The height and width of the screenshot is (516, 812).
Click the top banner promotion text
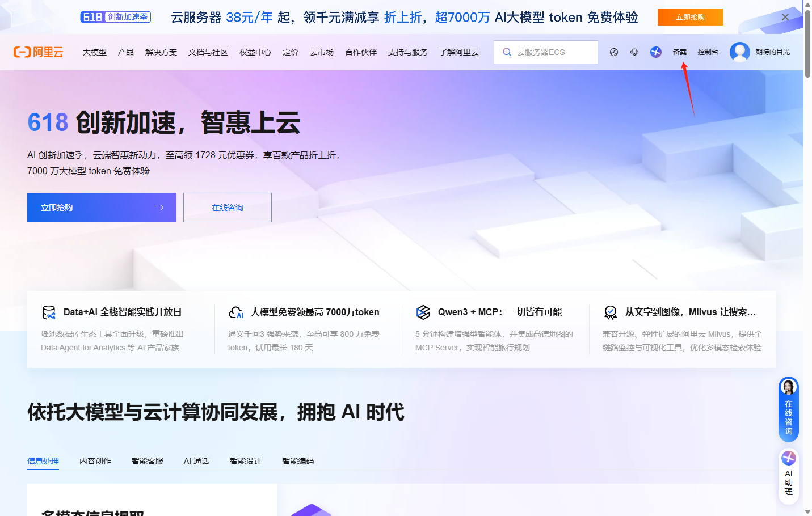(x=405, y=17)
